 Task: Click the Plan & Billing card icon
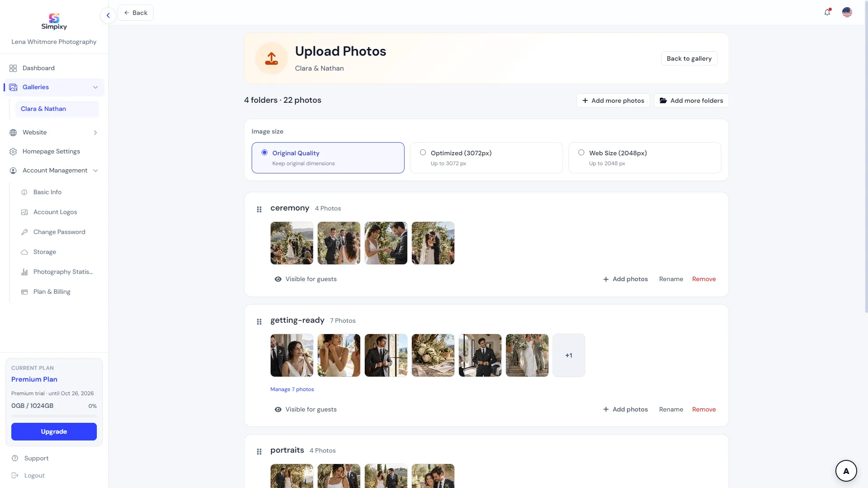pyautogui.click(x=24, y=292)
